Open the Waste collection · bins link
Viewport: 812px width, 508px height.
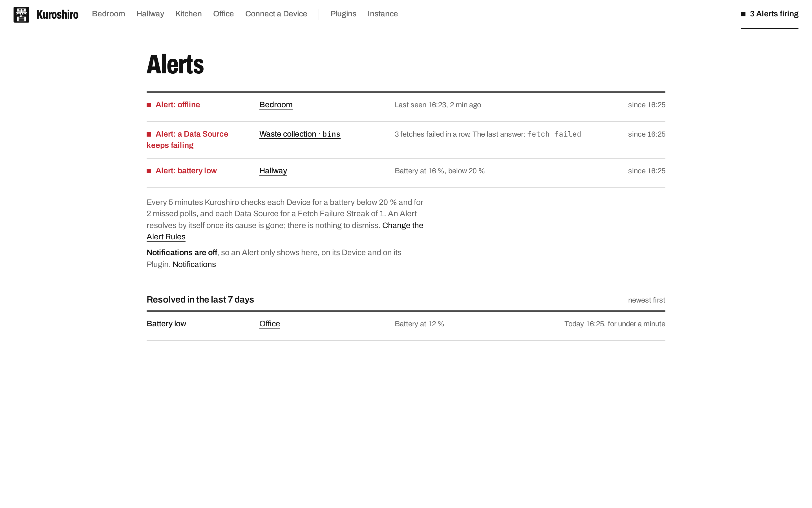pos(300,134)
